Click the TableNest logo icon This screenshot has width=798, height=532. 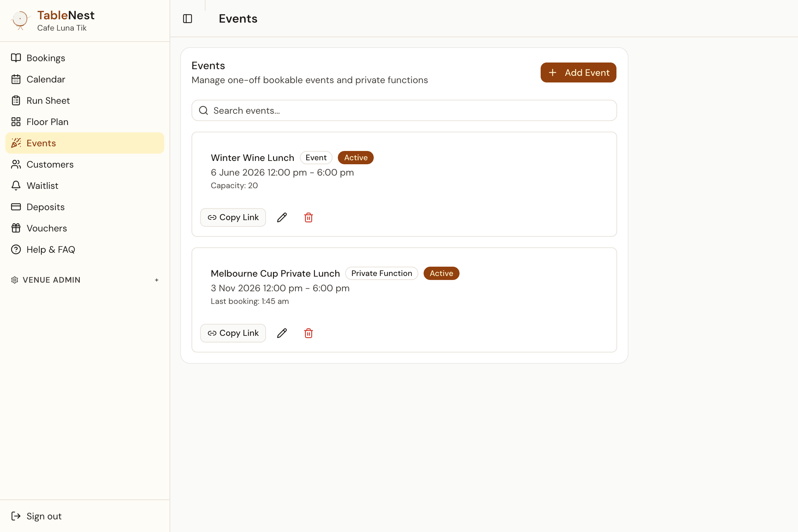(x=20, y=20)
